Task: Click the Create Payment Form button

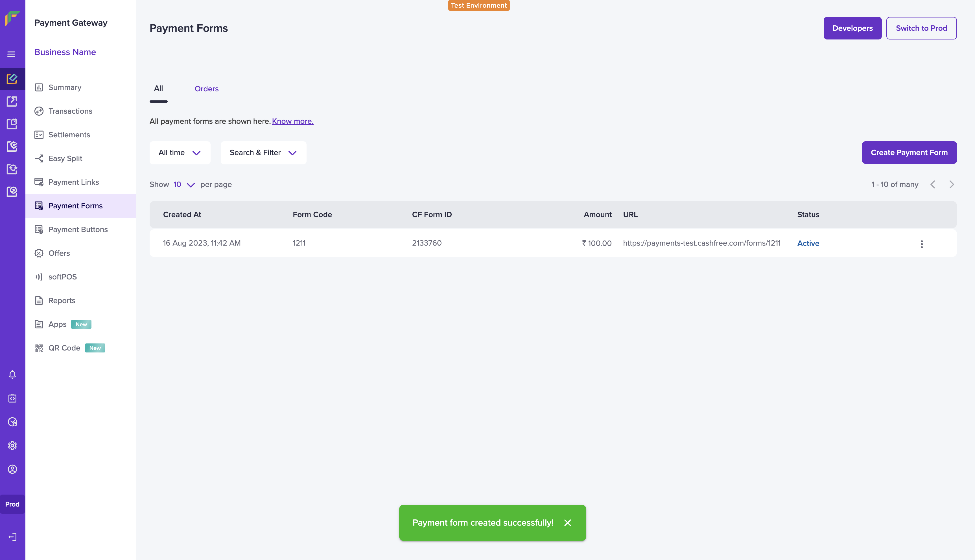Action: tap(909, 153)
